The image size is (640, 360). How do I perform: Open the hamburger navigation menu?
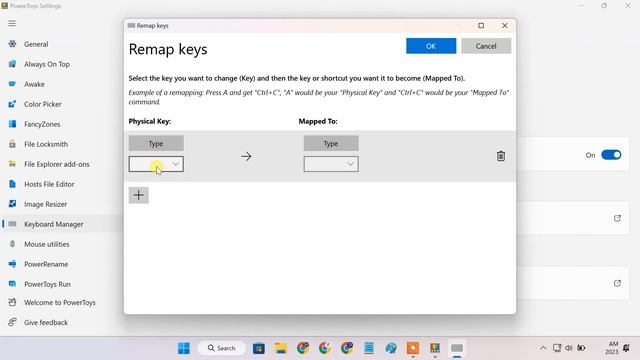point(12,23)
